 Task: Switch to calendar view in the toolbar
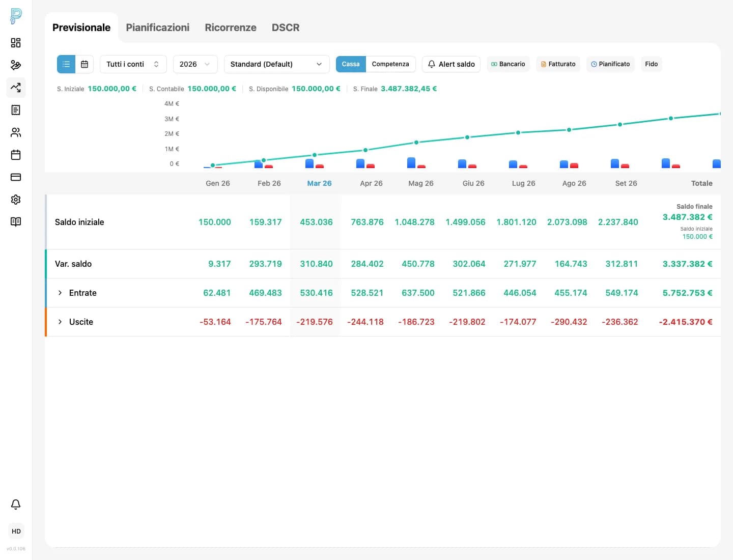click(x=84, y=64)
